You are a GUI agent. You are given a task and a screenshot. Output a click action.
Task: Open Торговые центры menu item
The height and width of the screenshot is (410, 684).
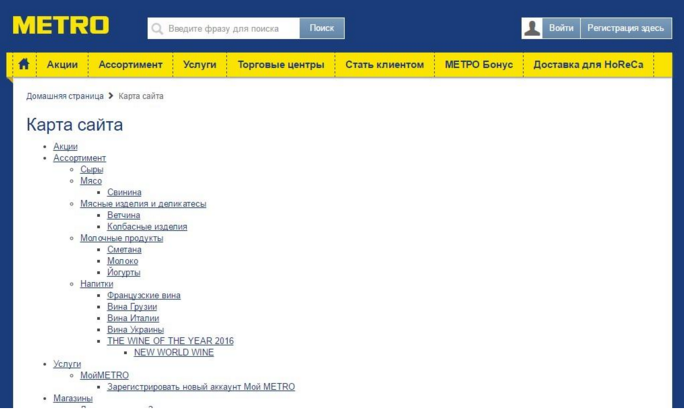pos(281,65)
